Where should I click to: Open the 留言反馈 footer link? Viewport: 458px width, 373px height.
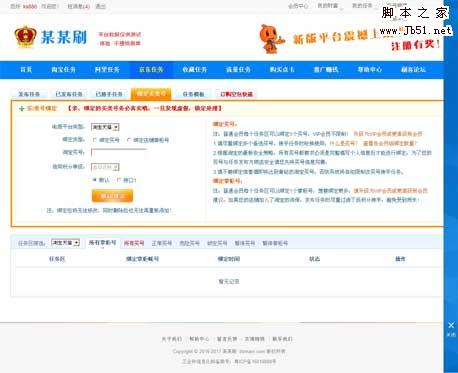point(227,339)
